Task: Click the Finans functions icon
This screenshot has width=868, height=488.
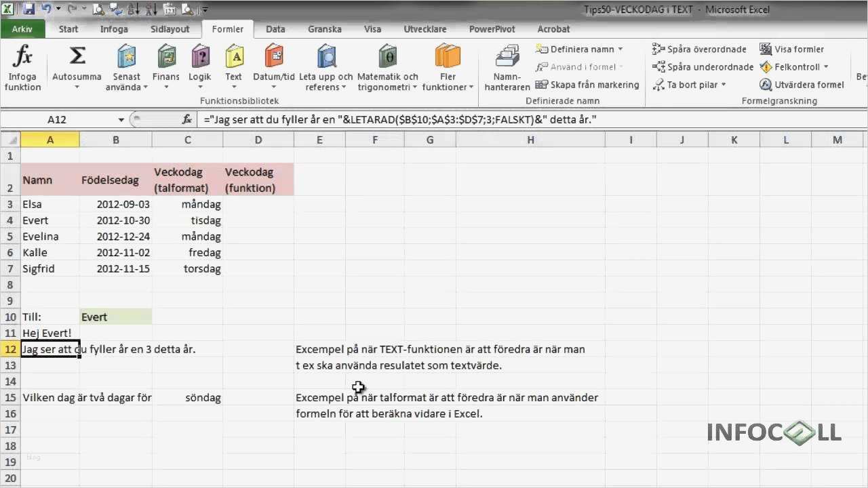Action: point(165,64)
